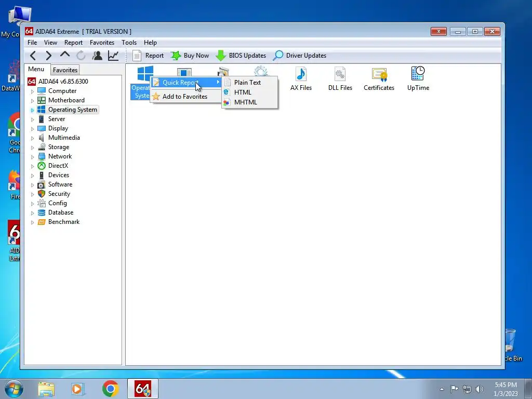Go back with the left arrow toolbar icon

click(33, 56)
